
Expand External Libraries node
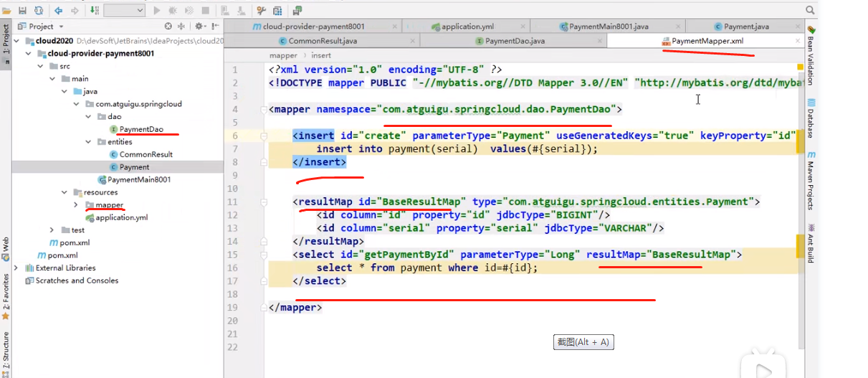[x=17, y=268]
